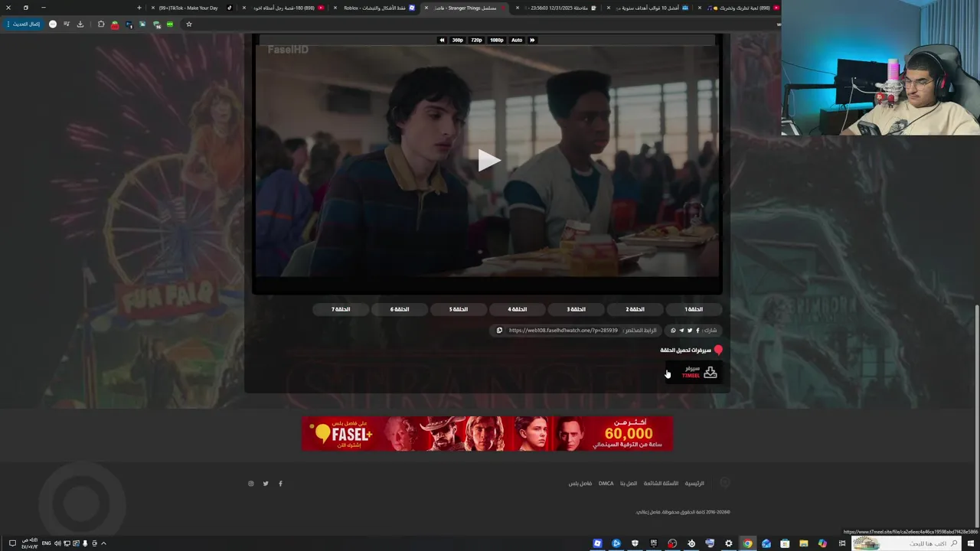The image size is (980, 551).
Task: Open episode الحلقة 7
Action: point(341,309)
